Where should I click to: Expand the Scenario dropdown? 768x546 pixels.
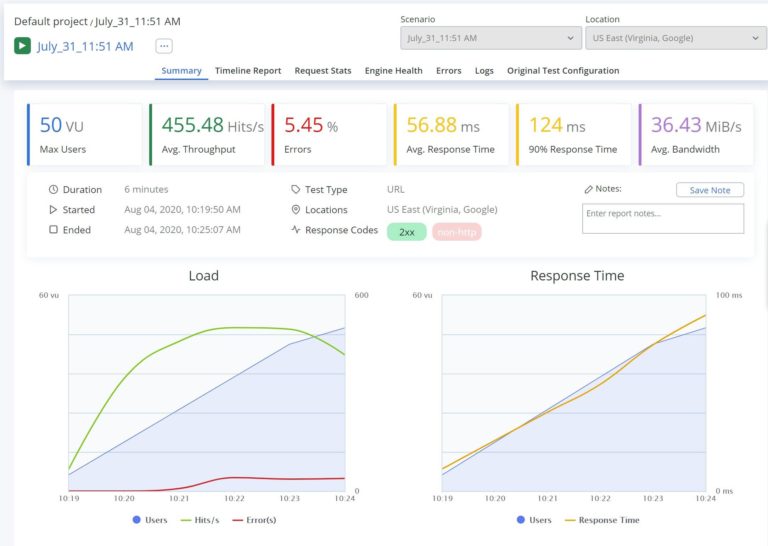(489, 38)
